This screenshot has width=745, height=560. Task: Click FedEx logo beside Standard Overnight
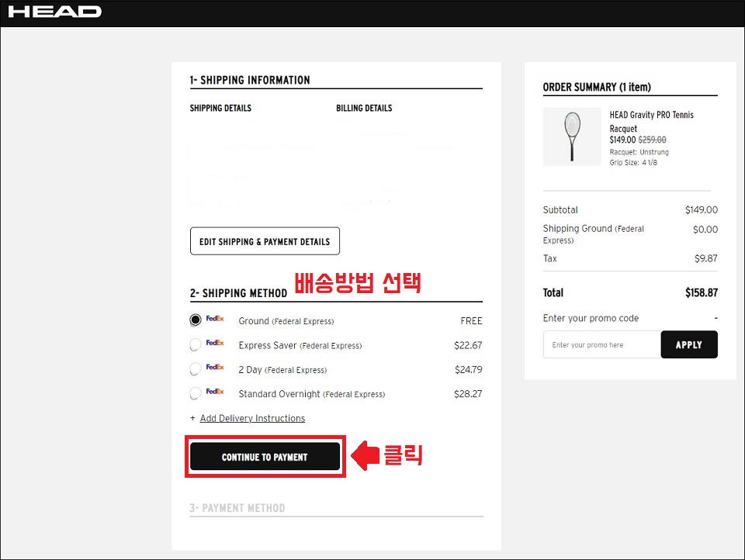tap(215, 391)
